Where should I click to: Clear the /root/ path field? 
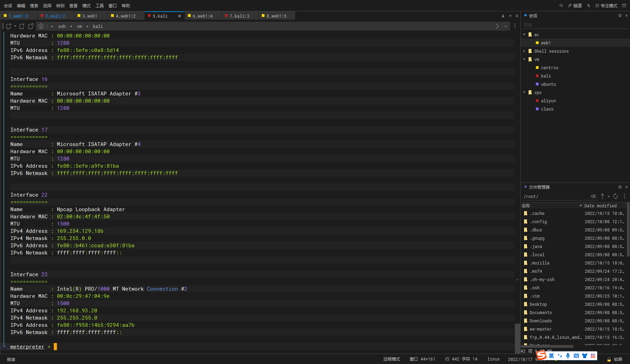point(593,196)
